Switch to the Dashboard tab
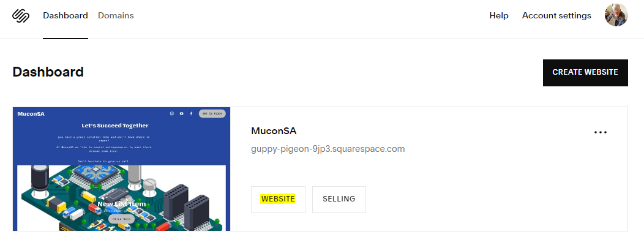 pos(66,15)
